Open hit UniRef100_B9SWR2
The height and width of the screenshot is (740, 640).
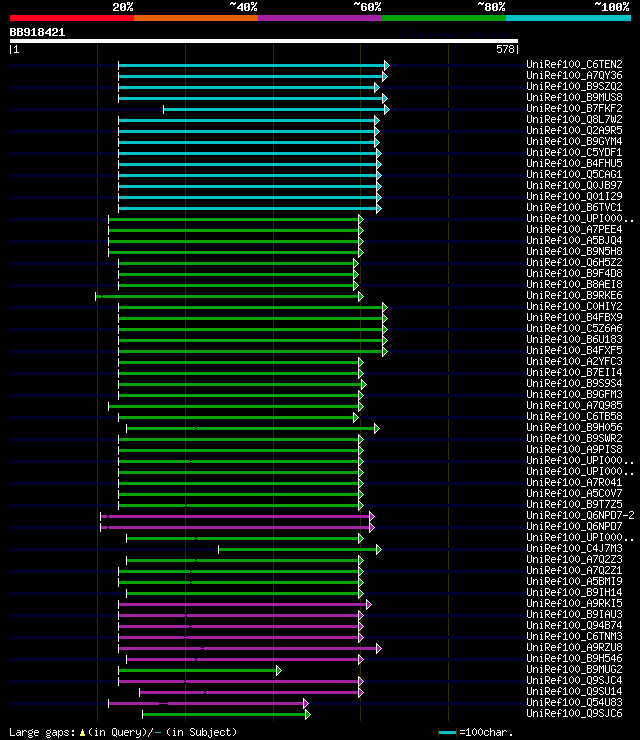574,438
